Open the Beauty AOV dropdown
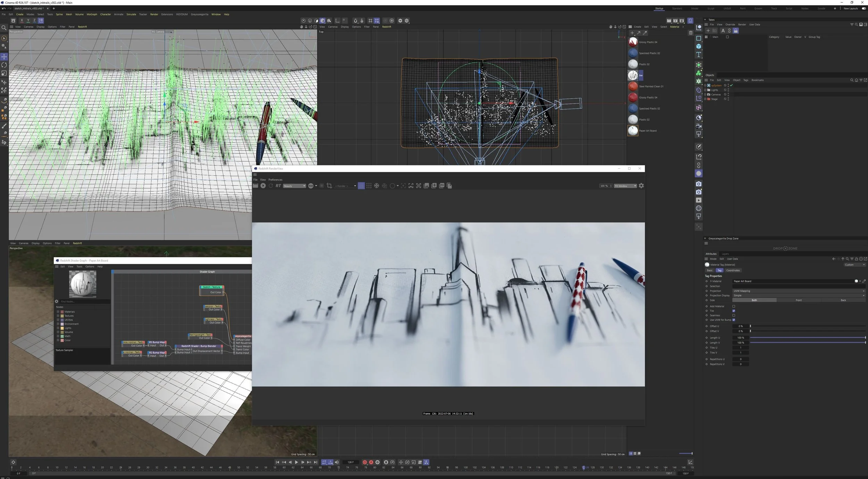The height and width of the screenshot is (479, 868). tap(294, 186)
